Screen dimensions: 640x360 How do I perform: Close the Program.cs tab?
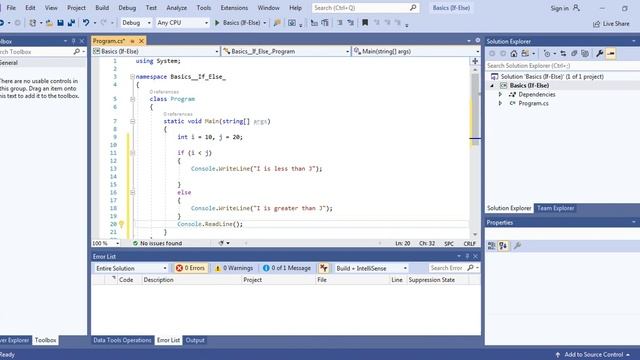[x=141, y=41]
